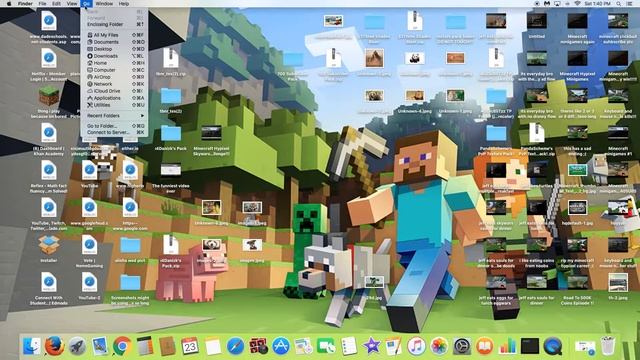
Task: Select The funniest video ever file
Action: tap(171, 171)
